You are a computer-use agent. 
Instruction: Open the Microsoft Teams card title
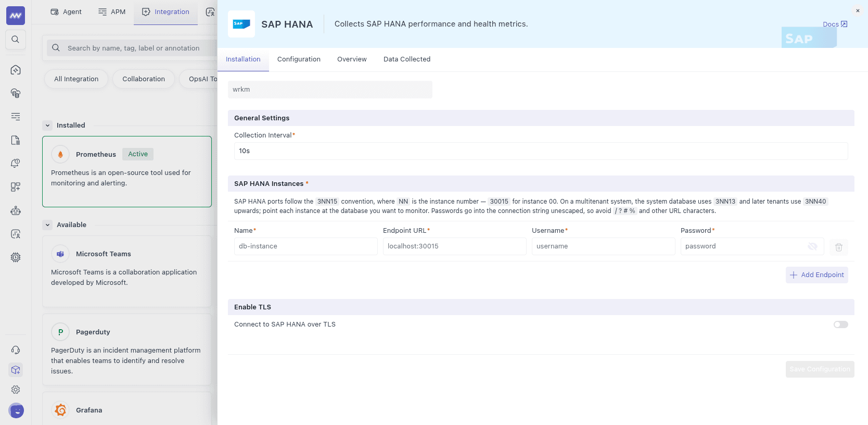(104, 254)
